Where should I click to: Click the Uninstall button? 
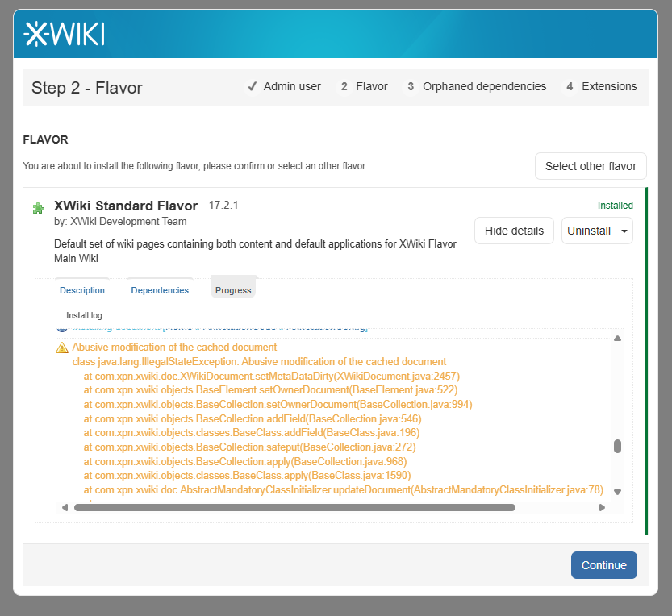point(589,231)
